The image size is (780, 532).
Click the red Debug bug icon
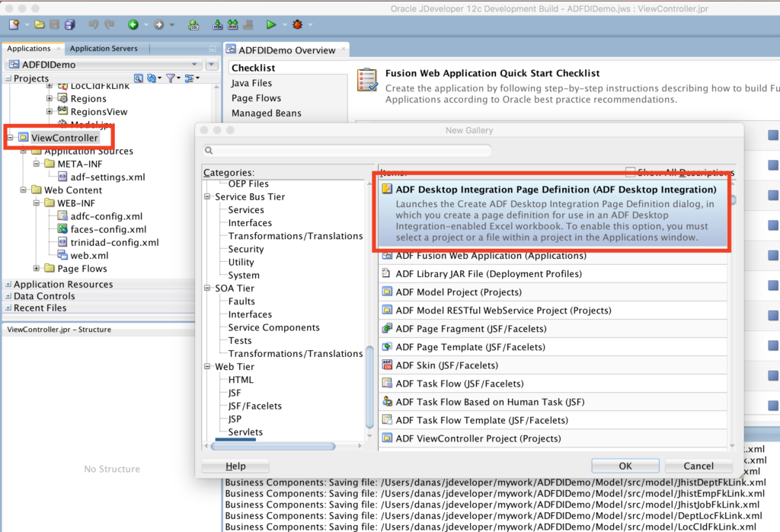(x=296, y=24)
